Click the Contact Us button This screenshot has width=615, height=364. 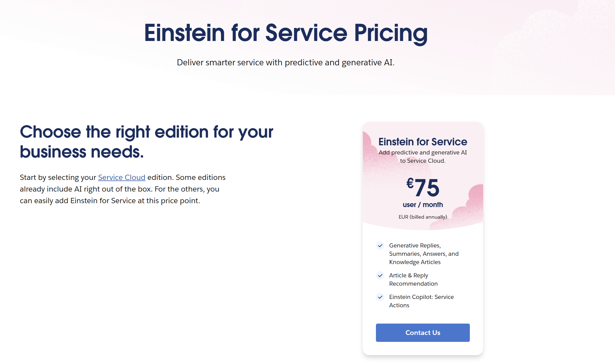[x=423, y=332]
